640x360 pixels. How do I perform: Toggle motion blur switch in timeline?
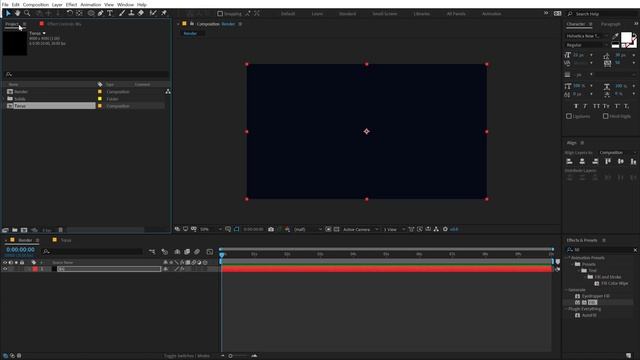point(197,252)
